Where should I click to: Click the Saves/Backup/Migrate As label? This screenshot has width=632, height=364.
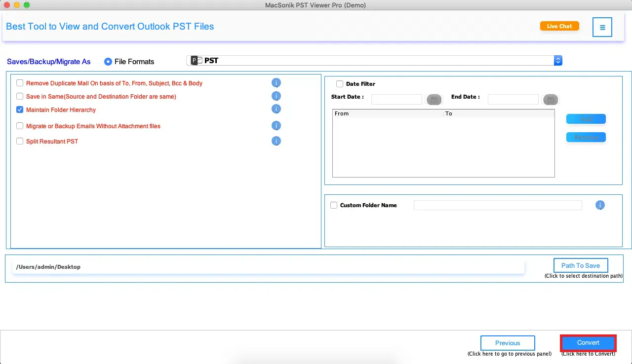[x=49, y=62]
